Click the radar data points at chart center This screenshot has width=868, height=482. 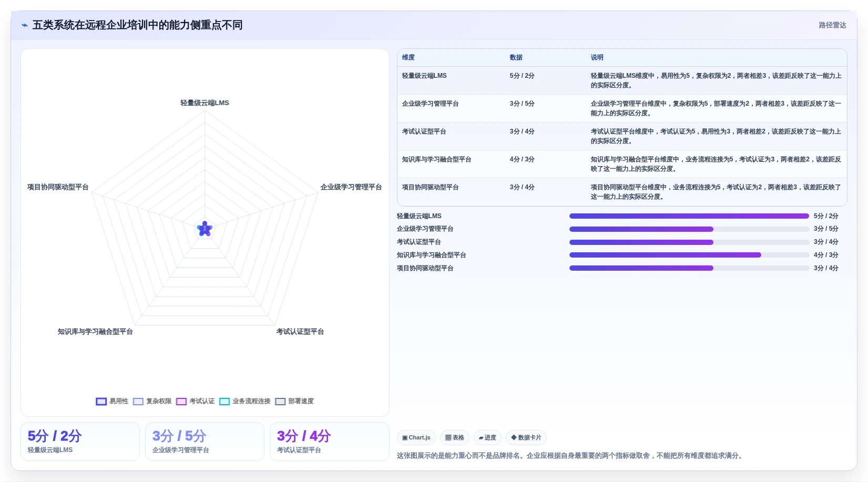205,229
